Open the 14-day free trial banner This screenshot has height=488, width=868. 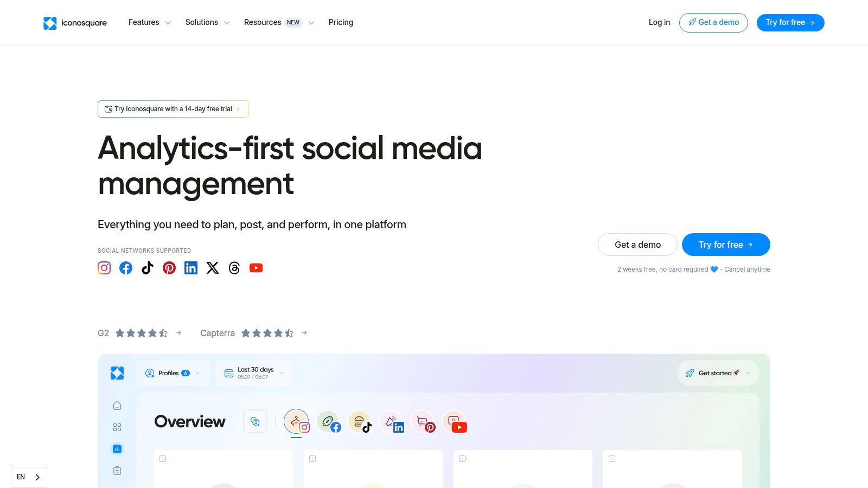[x=173, y=109]
